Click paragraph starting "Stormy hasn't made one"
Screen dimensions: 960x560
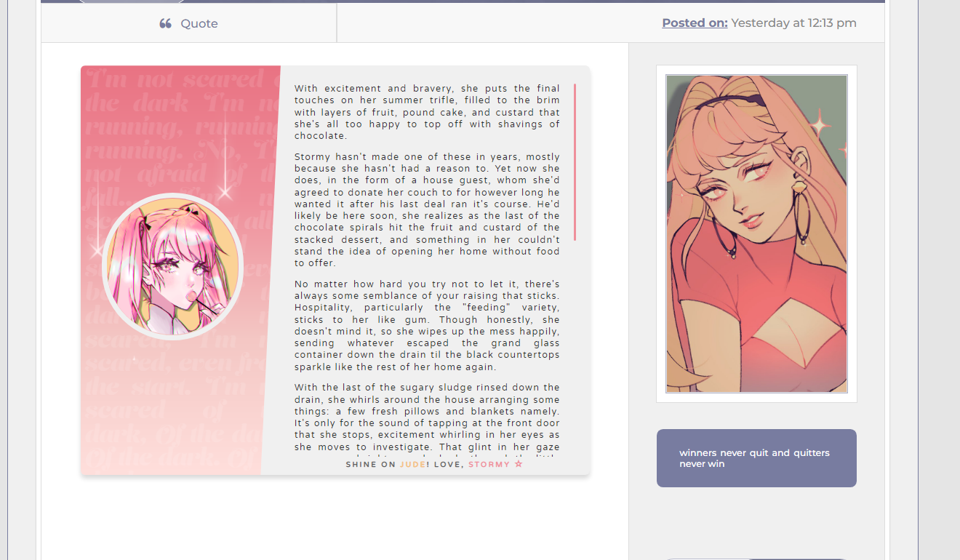(x=427, y=210)
